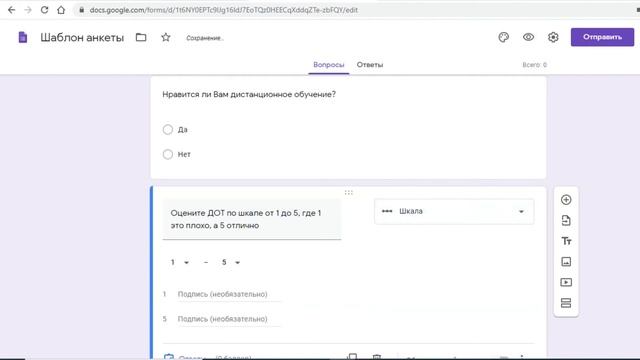Click the question Нравится ли Вам дистанционное обучение?
Screen dimensions: 640x360
tap(249, 94)
